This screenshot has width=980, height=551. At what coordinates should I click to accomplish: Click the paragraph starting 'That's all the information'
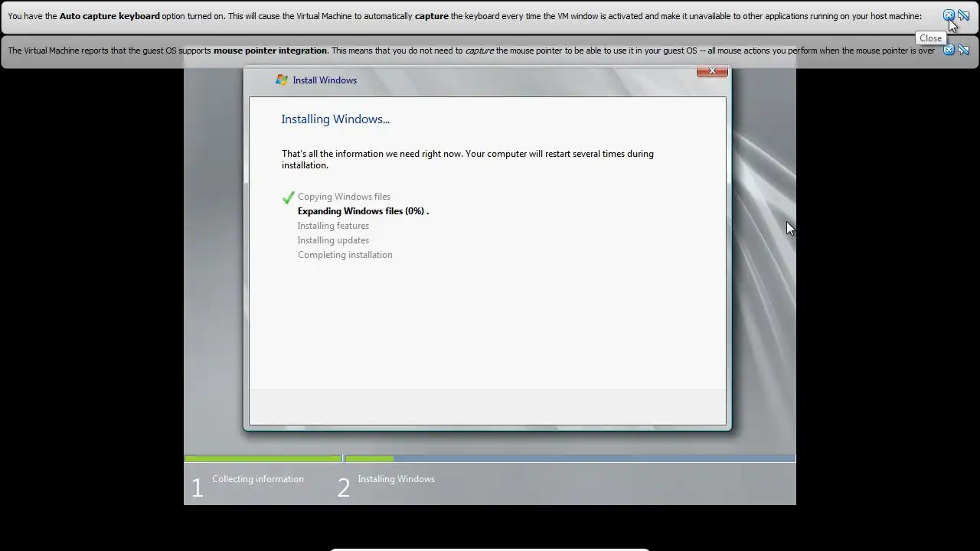pos(467,159)
